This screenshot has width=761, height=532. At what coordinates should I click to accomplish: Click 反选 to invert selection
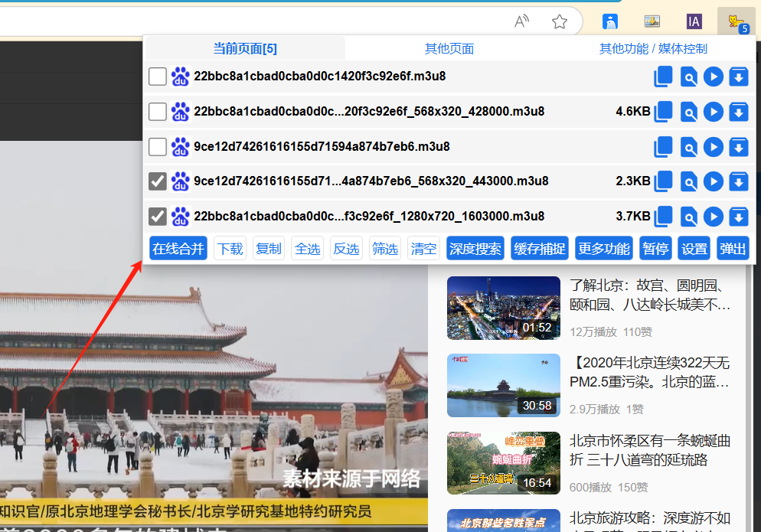point(347,249)
